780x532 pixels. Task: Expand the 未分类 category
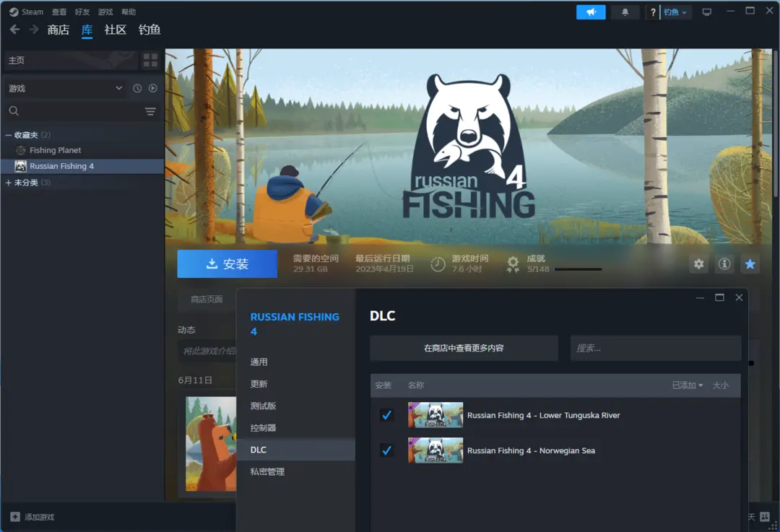(x=9, y=183)
